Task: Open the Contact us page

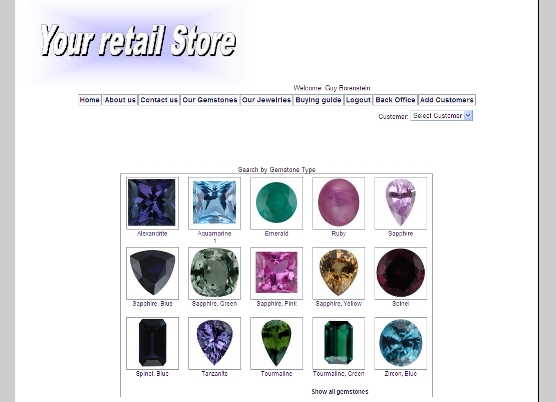Action: pyautogui.click(x=159, y=100)
